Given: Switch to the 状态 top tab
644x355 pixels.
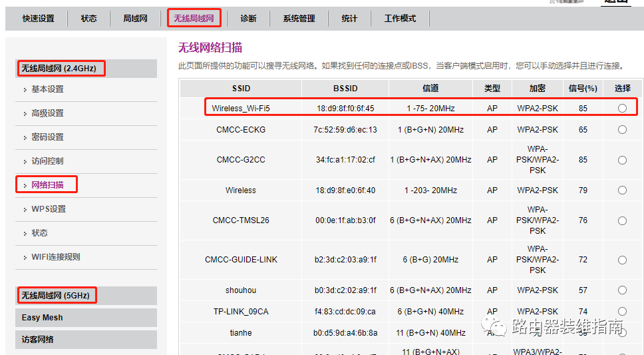Looking at the screenshot, I should 88,19.
